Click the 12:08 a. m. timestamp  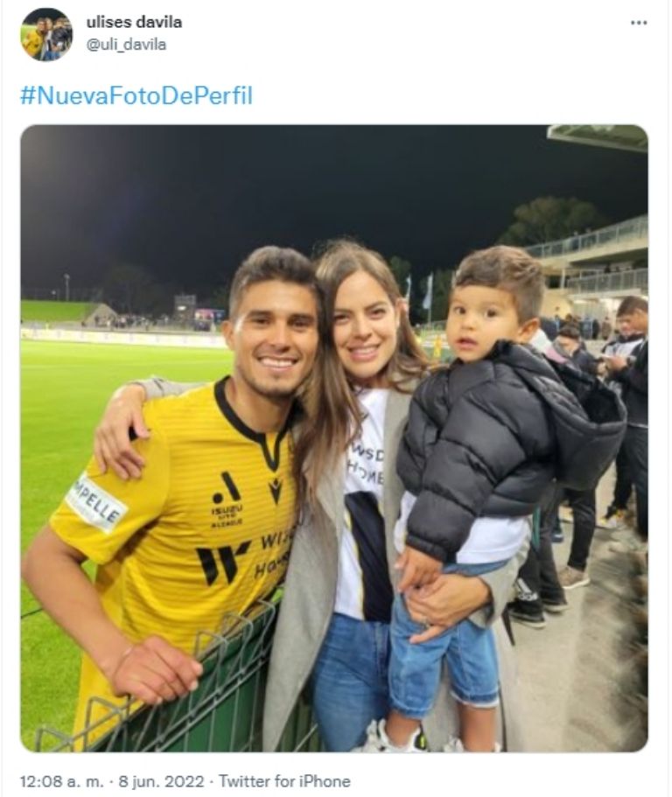point(61,780)
